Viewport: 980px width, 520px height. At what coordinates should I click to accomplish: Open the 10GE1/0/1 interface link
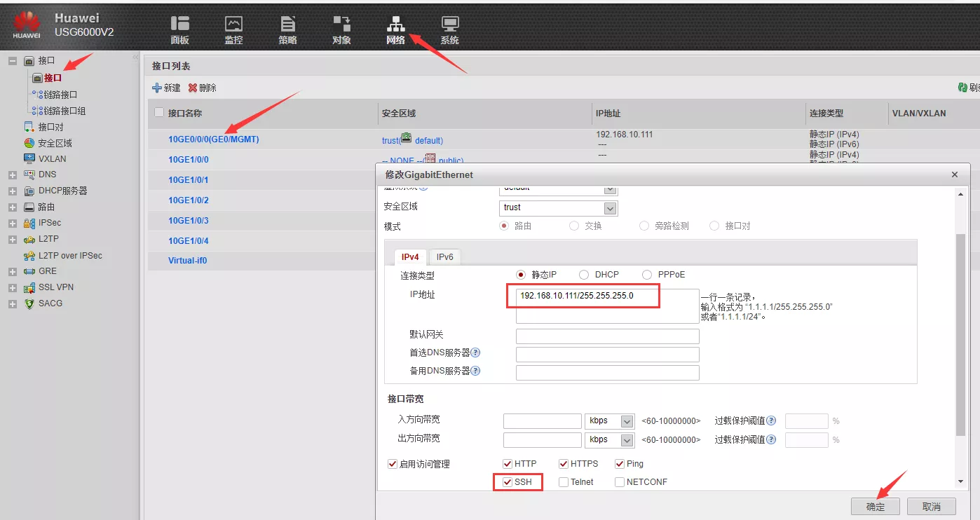pos(188,180)
